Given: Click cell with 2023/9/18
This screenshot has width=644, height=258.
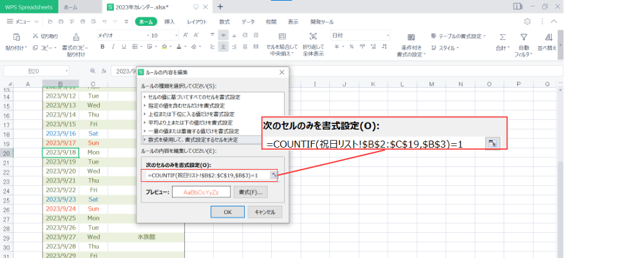Looking at the screenshot, I should (61, 152).
